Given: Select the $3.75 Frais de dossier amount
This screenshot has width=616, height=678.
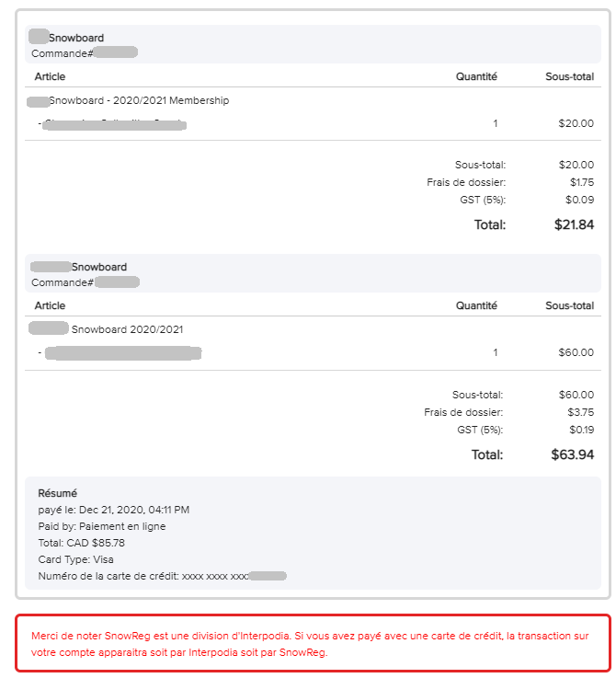Looking at the screenshot, I should [581, 412].
